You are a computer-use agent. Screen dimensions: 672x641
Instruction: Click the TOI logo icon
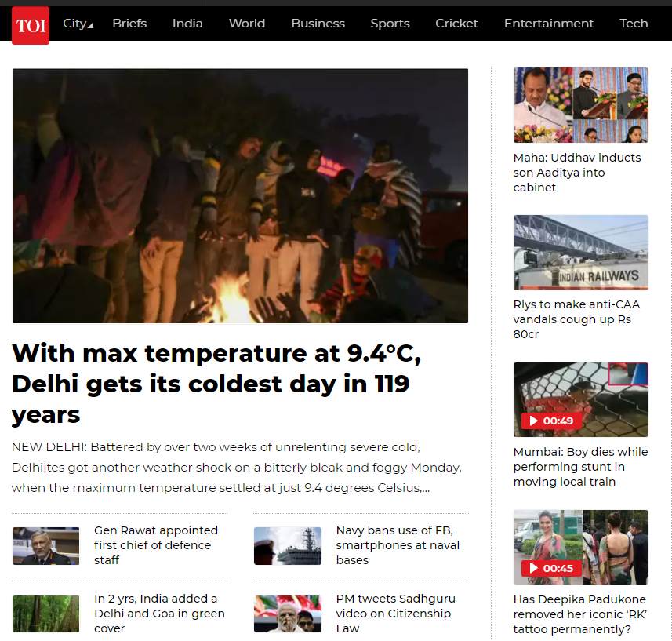click(x=31, y=25)
